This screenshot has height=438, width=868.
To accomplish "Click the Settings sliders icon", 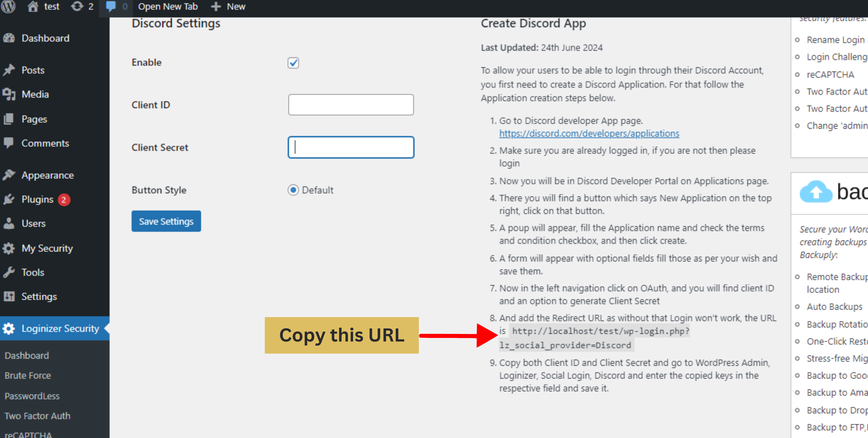I will click(x=9, y=297).
